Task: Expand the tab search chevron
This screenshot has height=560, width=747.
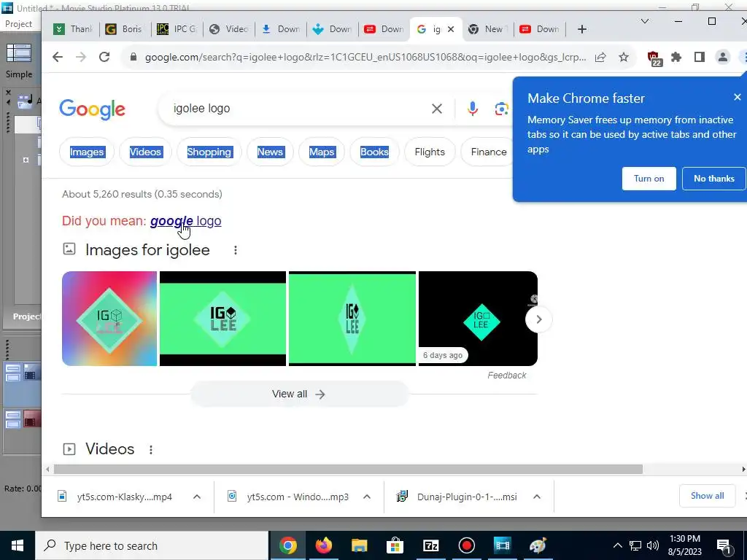Action: [645, 21]
